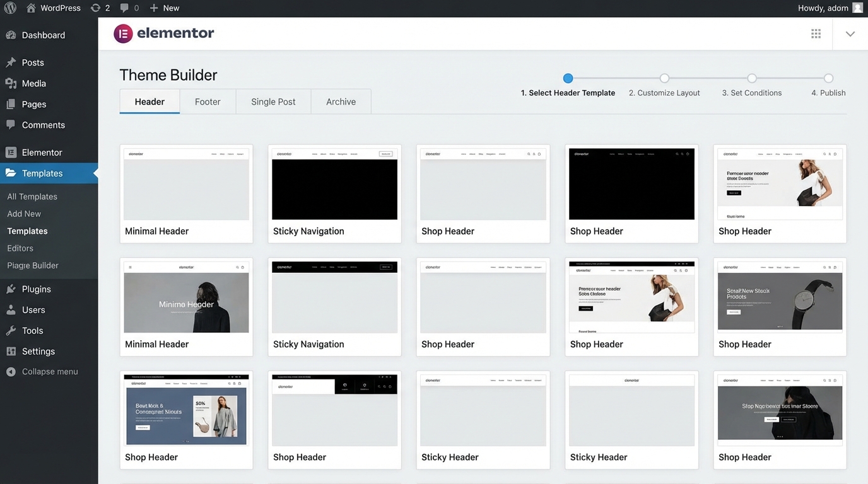
Task: Click the Elementor logo icon
Action: click(x=123, y=33)
